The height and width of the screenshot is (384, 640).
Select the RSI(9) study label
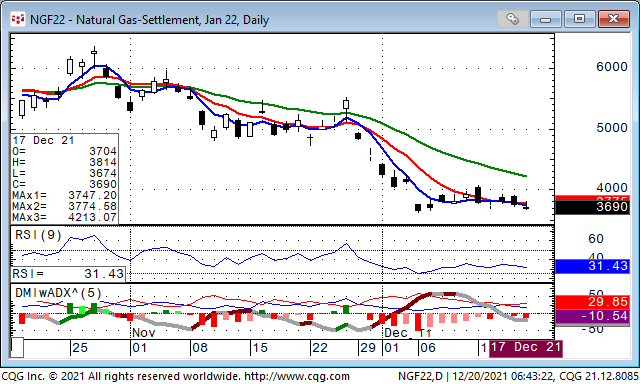(38, 235)
